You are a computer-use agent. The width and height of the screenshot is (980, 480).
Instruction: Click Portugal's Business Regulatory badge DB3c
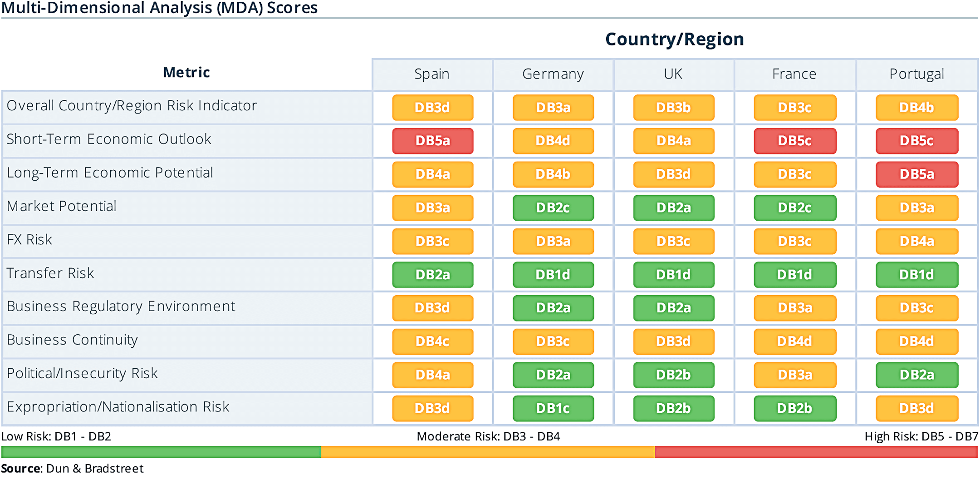917,308
